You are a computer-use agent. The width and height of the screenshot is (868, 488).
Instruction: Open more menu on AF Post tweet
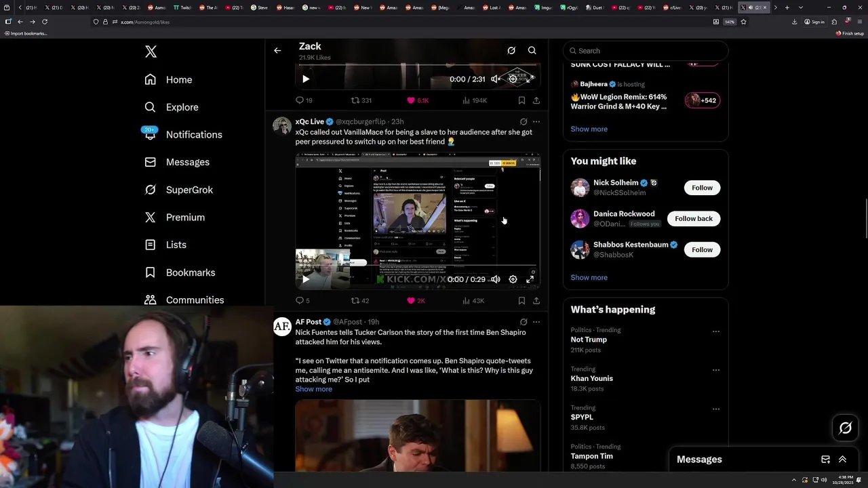(x=536, y=322)
